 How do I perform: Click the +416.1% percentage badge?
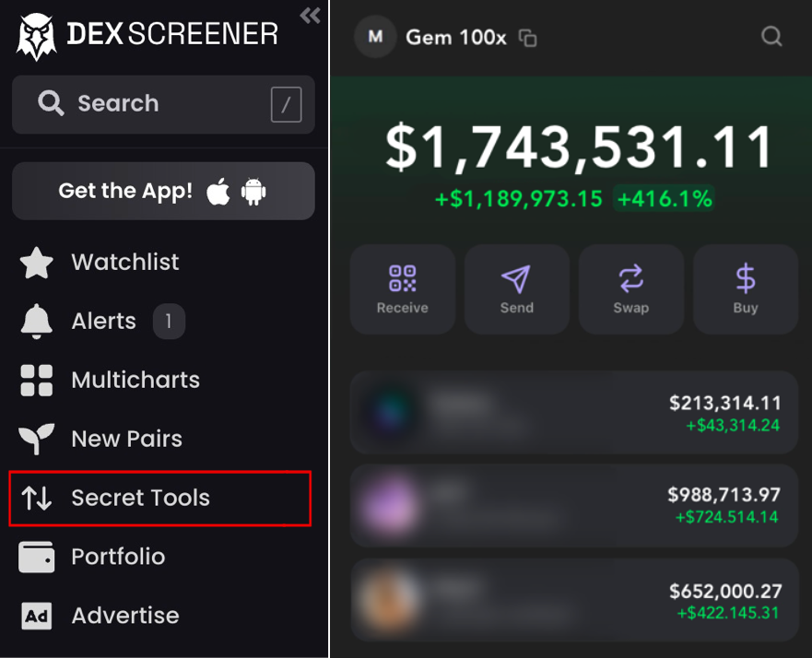coord(665,199)
